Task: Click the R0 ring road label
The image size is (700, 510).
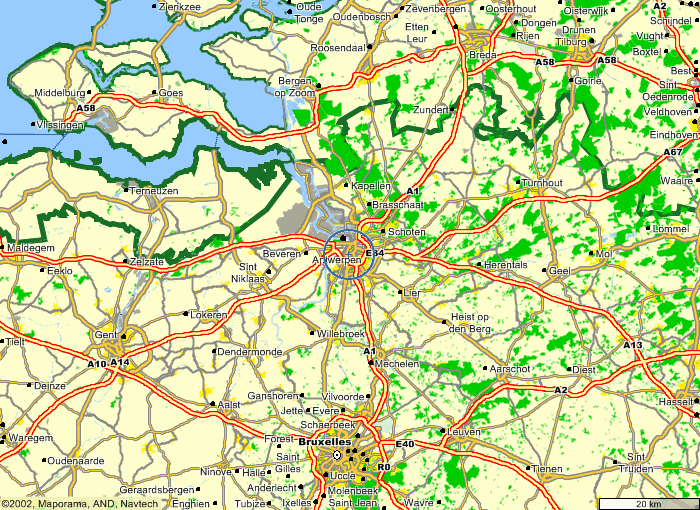Action: pyautogui.click(x=381, y=466)
